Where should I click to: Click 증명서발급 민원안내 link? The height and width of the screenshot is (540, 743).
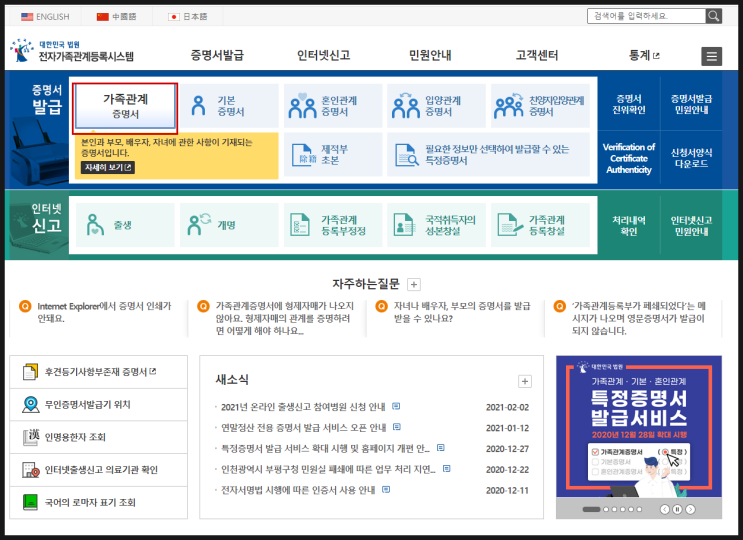(691, 104)
